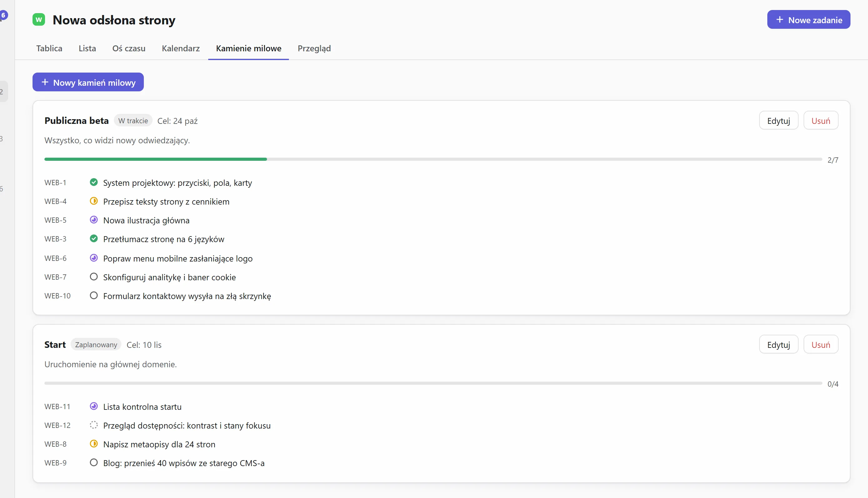Click the Publiczna beta progress bar
Image resolution: width=868 pixels, height=498 pixels.
tap(433, 160)
